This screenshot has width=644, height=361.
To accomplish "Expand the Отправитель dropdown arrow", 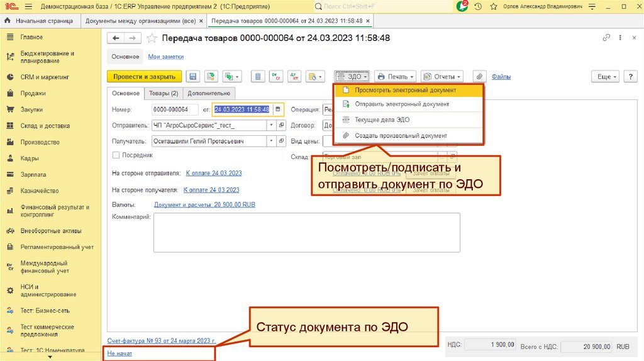I will (271, 125).
